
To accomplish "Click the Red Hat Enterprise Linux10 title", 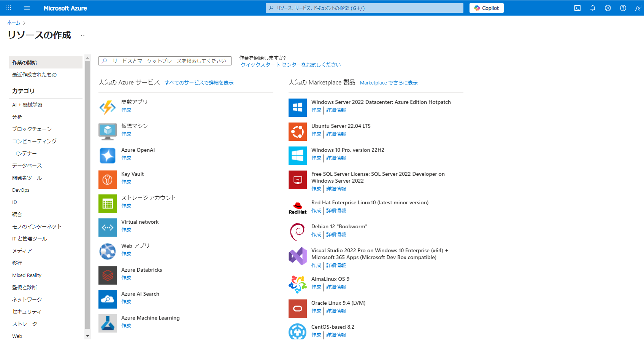I will pyautogui.click(x=370, y=202).
